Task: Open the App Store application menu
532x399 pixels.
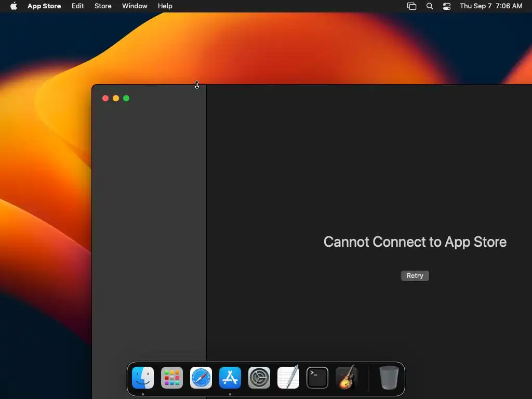Action: (x=44, y=6)
